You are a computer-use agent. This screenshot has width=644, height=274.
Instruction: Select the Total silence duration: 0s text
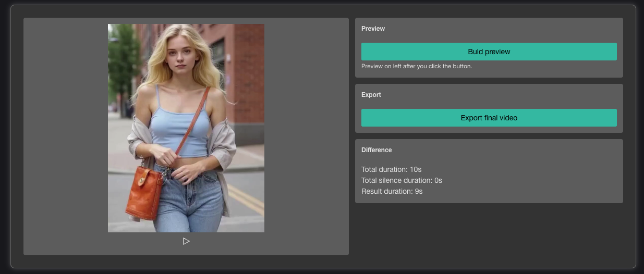coord(402,180)
